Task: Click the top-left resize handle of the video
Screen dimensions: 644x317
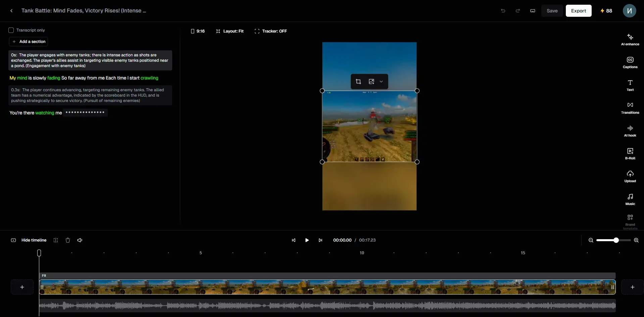Action: point(322,91)
